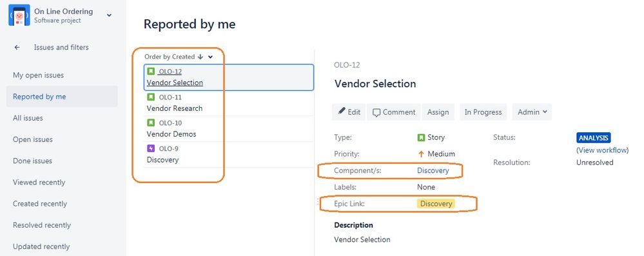
Task: Open the Admin dropdown menu
Action: click(x=532, y=112)
